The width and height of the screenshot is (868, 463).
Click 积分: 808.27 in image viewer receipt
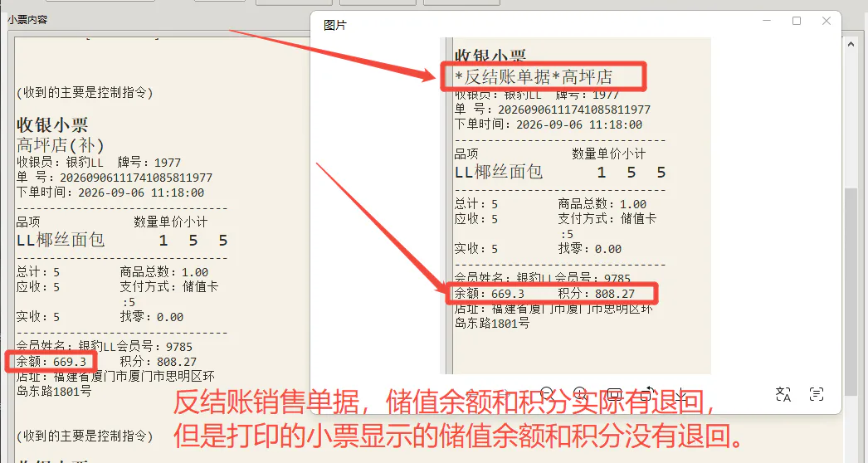pos(596,294)
